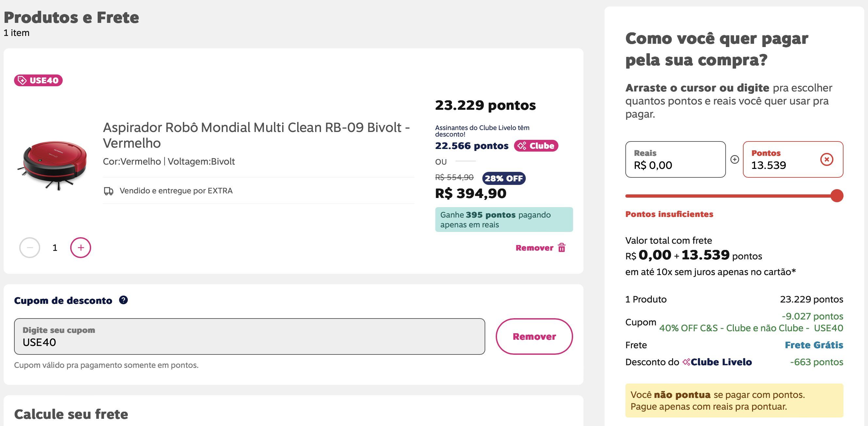Click the plus icon between Reais and Pontos
The image size is (868, 426).
coord(734,159)
